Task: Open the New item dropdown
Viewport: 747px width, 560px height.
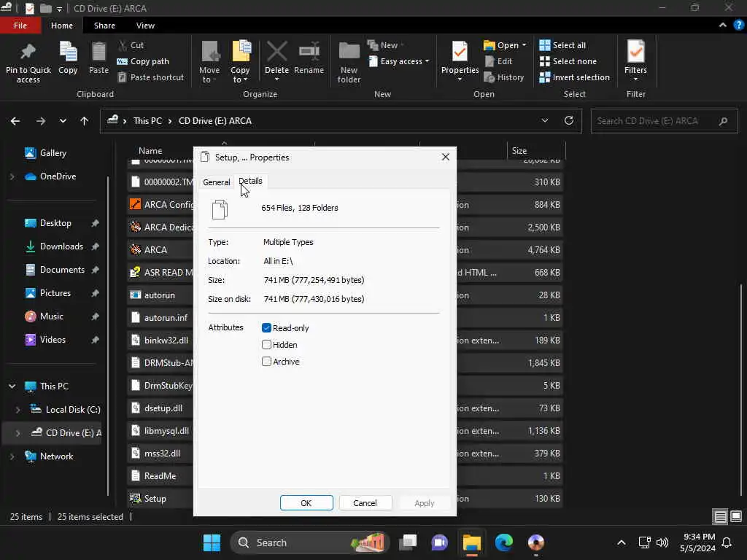Action: (385, 45)
